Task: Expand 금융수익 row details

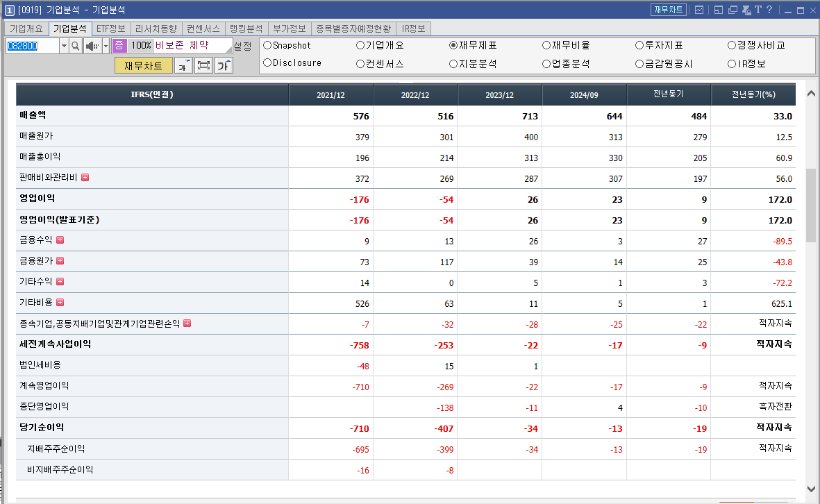Action: tap(60, 240)
